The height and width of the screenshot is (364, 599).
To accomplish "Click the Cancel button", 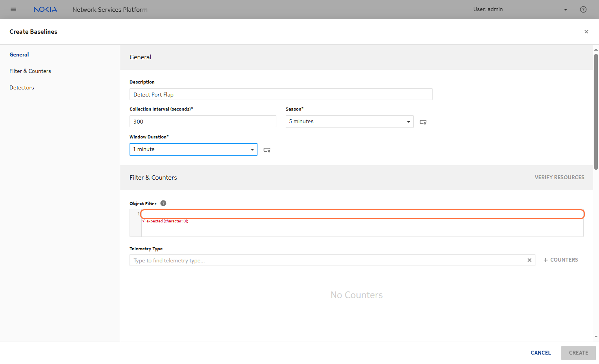I will [541, 353].
